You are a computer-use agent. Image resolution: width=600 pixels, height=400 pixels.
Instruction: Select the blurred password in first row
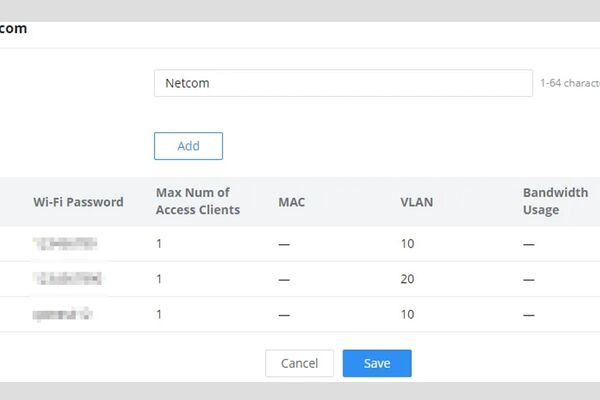pos(65,243)
